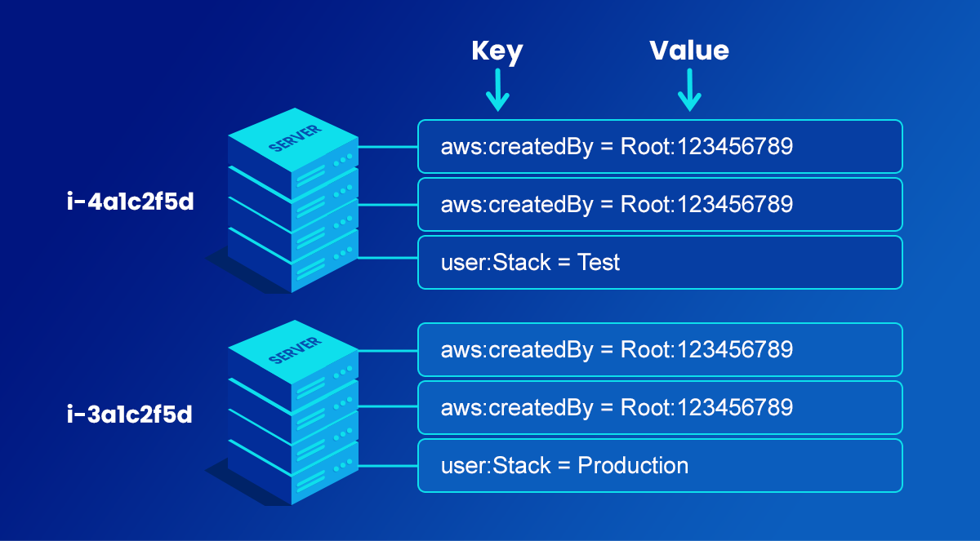Open second aws:createdBy tag of i-3a1c2f5d
980x541 pixels.
660,407
